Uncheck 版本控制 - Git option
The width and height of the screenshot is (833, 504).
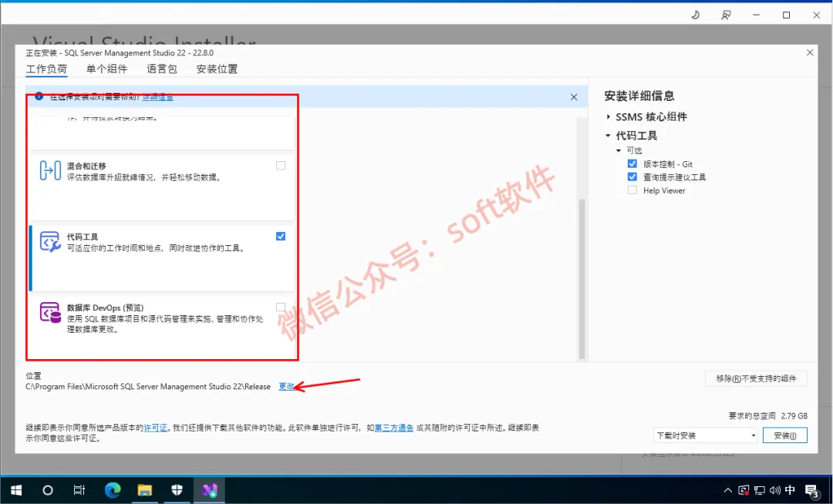[632, 164]
